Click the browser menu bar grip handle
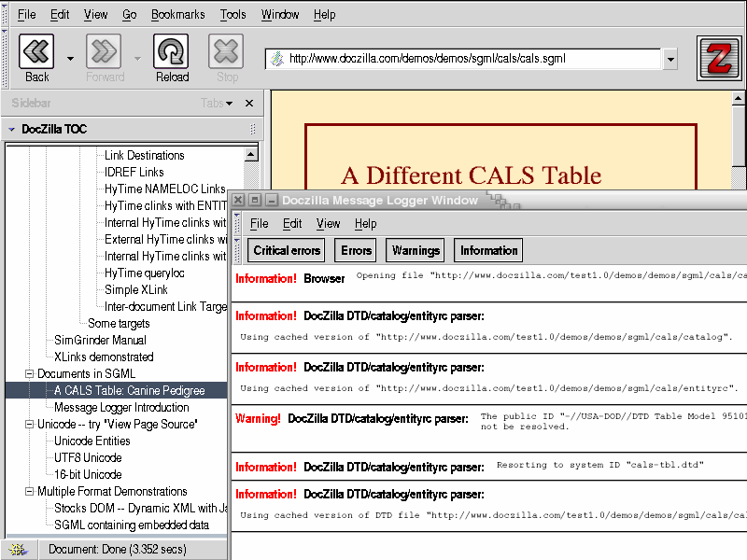 [x=5, y=15]
